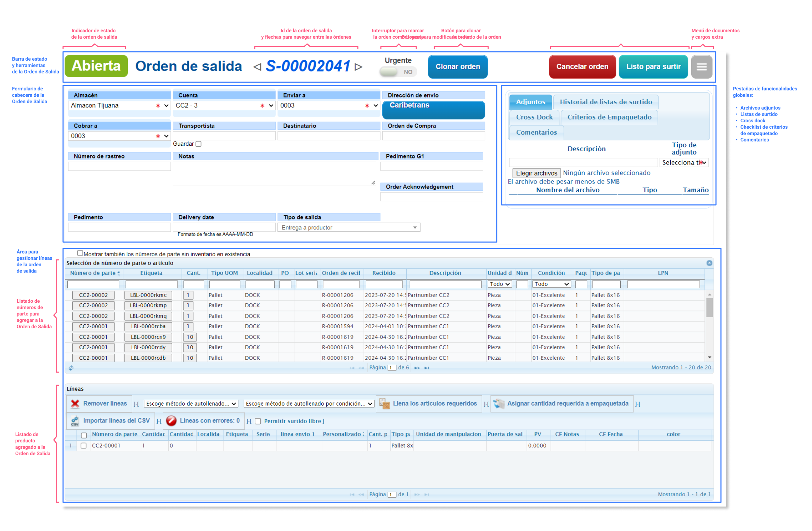Click in the Notas text area
This screenshot has width=812, height=531.
click(275, 174)
